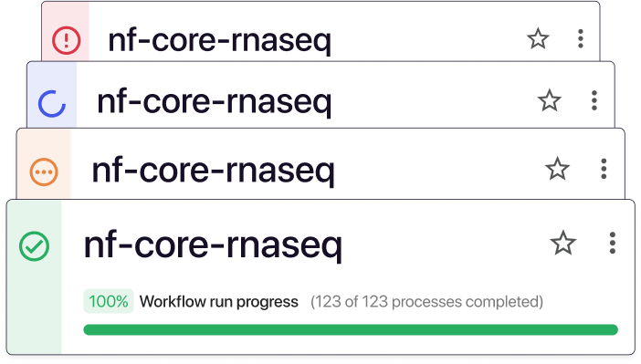Open three-dot menu of running run card
The height and width of the screenshot is (364, 641).
(594, 100)
